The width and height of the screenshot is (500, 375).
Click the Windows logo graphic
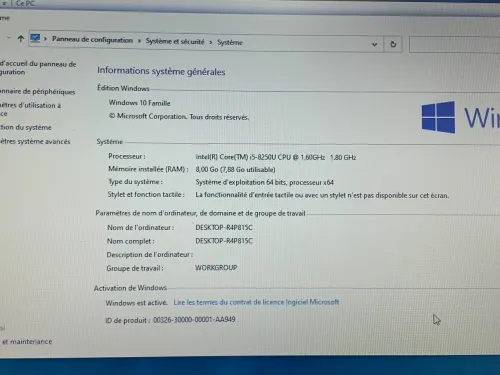(x=438, y=117)
